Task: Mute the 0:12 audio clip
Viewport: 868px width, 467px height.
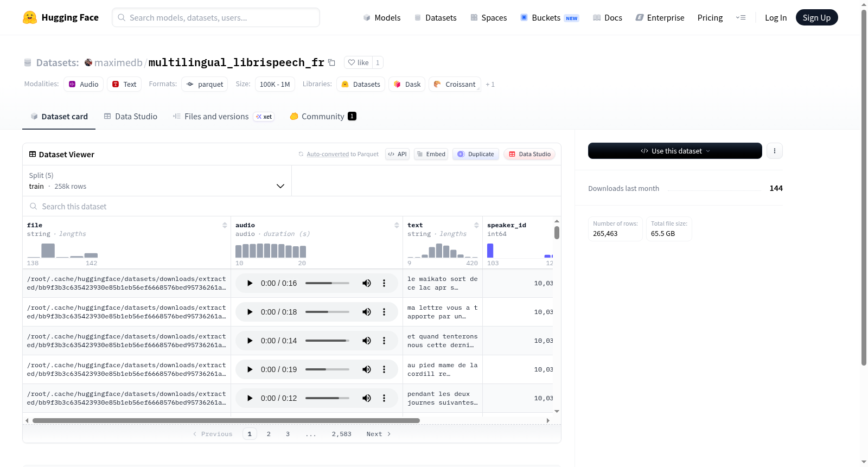Action: click(367, 398)
